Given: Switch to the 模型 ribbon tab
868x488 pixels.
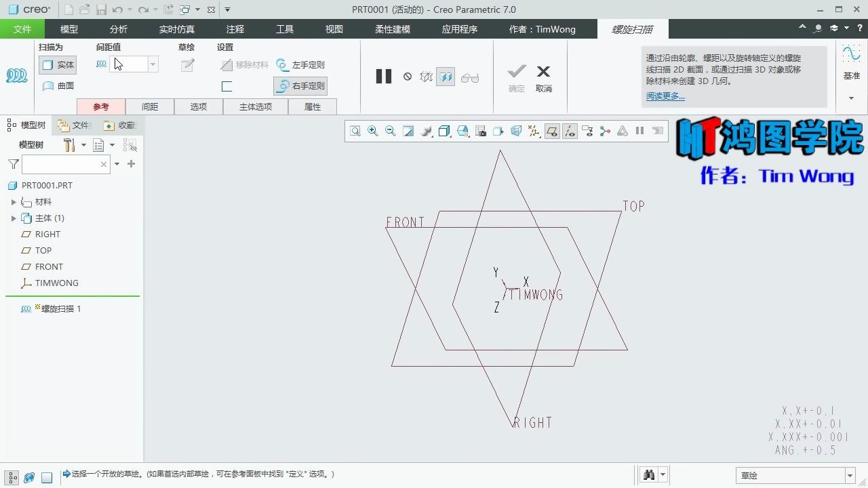Looking at the screenshot, I should [69, 29].
